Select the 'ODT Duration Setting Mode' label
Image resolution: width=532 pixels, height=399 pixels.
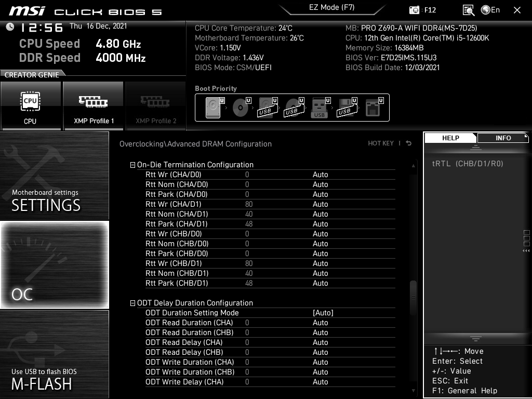(192, 313)
